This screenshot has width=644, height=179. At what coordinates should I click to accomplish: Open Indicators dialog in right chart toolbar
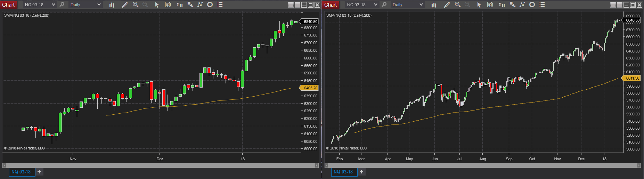point(522,5)
